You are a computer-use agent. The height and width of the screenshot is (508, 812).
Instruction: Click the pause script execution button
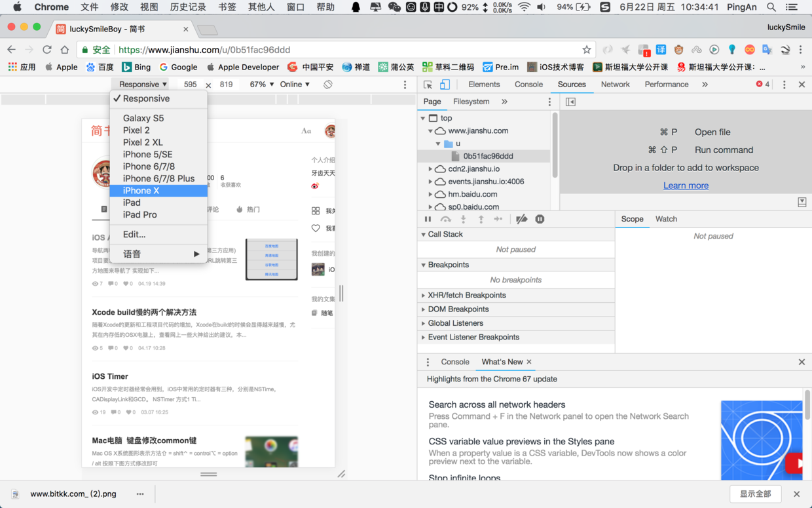(x=428, y=219)
